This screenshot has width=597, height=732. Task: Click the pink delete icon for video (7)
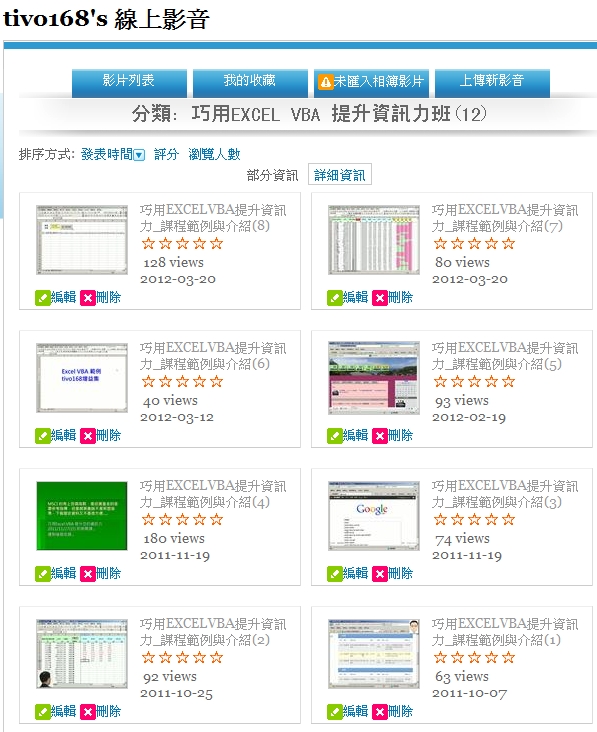pyautogui.click(x=379, y=298)
